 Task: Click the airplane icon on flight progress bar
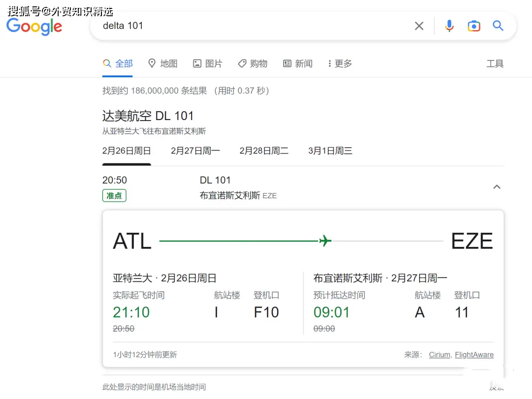coord(325,241)
